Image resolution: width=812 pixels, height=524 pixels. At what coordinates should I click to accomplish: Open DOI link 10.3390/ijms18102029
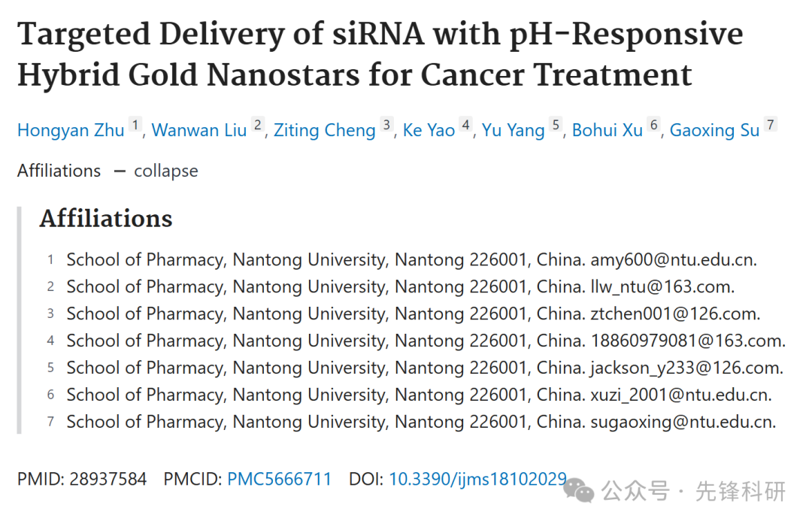pos(477,479)
